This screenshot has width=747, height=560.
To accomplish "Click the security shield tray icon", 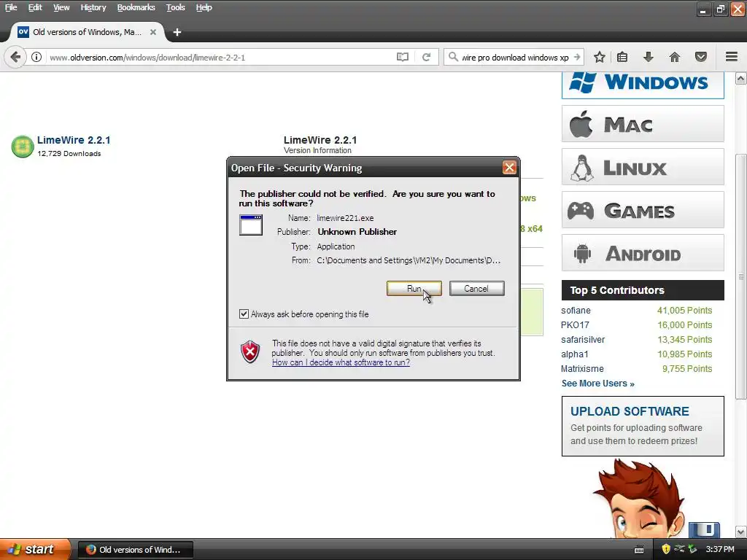I will tap(666, 549).
